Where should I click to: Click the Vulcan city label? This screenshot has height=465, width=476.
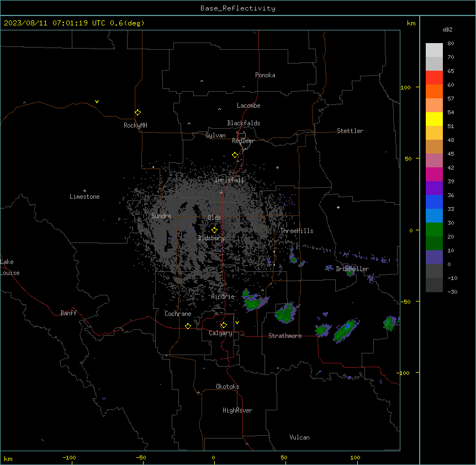[x=300, y=437]
